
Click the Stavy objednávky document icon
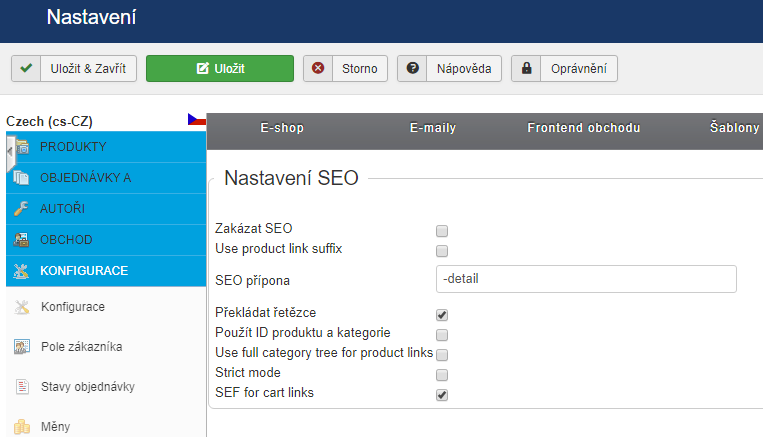click(22, 387)
